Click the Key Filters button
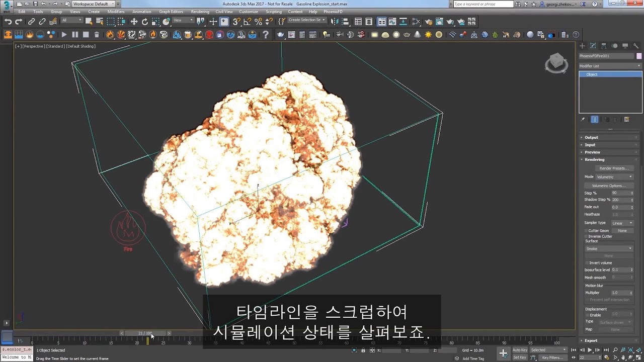644x362 pixels. [552, 357]
